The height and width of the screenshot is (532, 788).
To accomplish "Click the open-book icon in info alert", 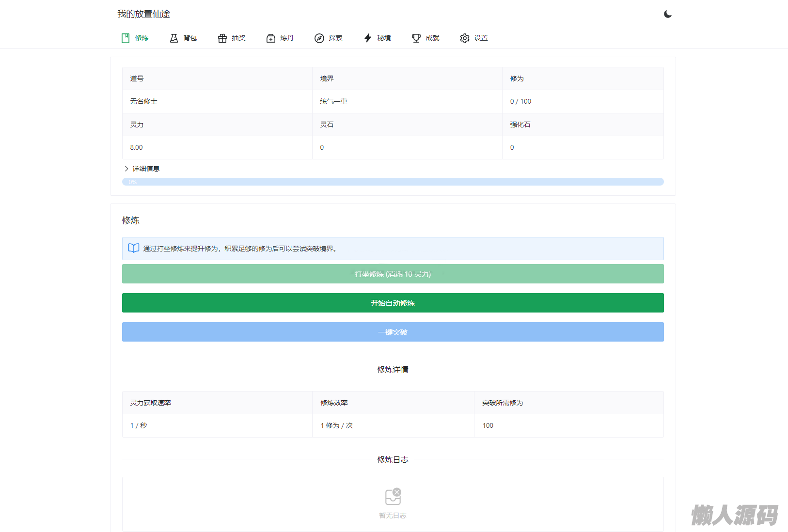I will tap(134, 249).
